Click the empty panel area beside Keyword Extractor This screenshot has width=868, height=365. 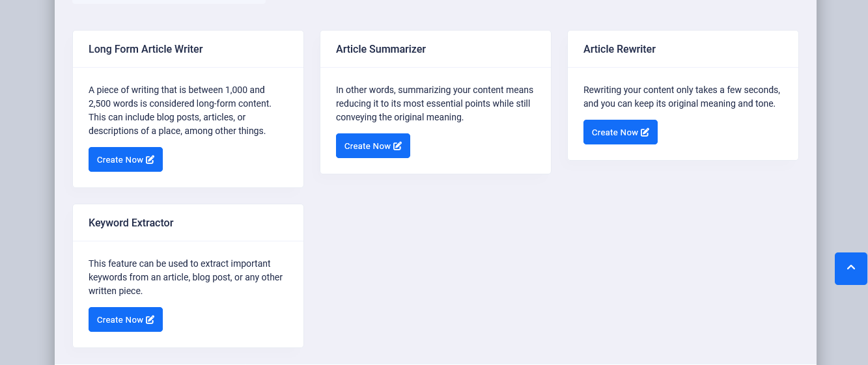click(x=553, y=273)
